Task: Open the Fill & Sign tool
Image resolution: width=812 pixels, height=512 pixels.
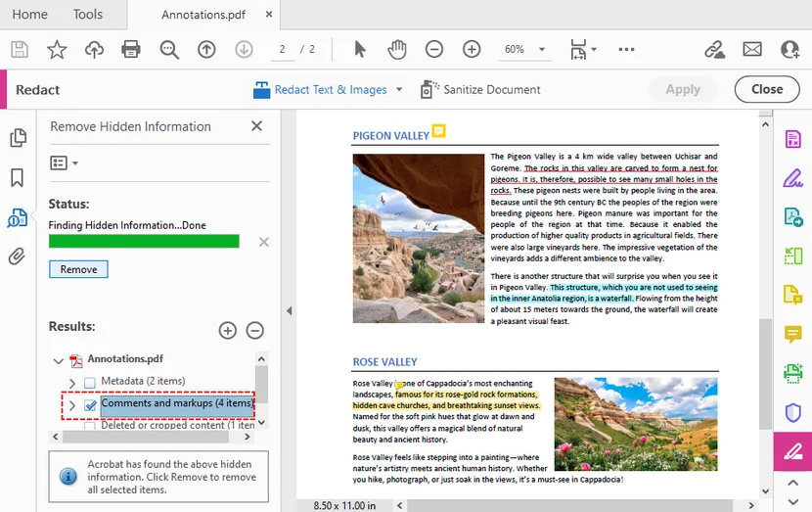Action: pos(792,178)
